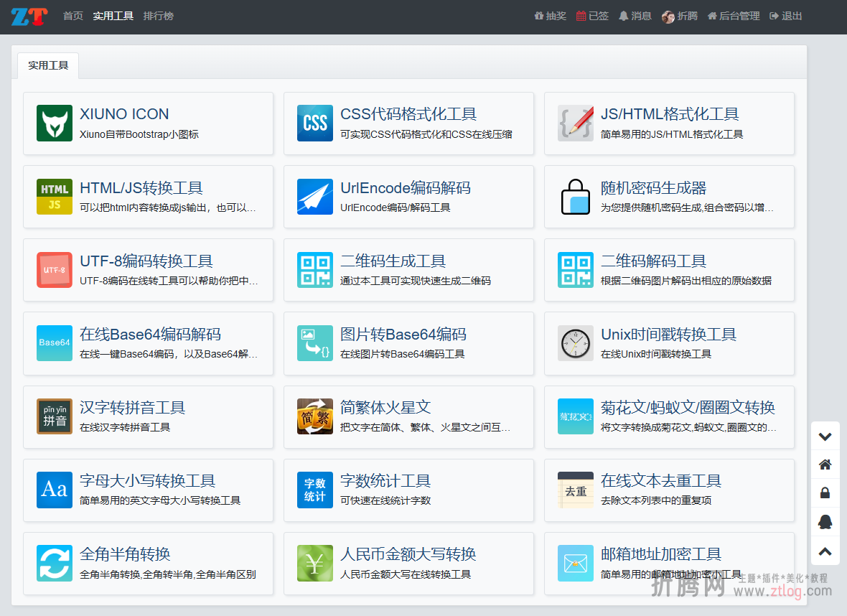847x616 pixels.
Task: Open the CSS formatter tool icon
Action: [315, 123]
